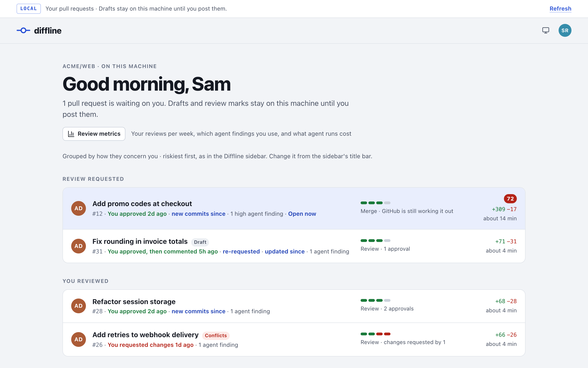Image resolution: width=588 pixels, height=368 pixels.
Task: Click 'Review · changes requested by 1'
Action: pos(403,342)
